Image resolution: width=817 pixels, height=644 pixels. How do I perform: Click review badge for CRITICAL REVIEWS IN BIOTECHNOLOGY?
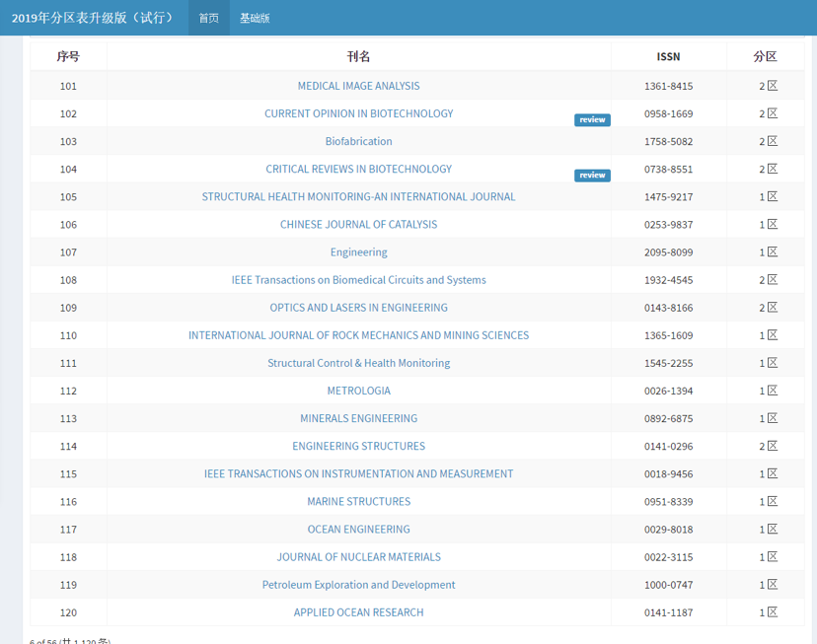592,176
